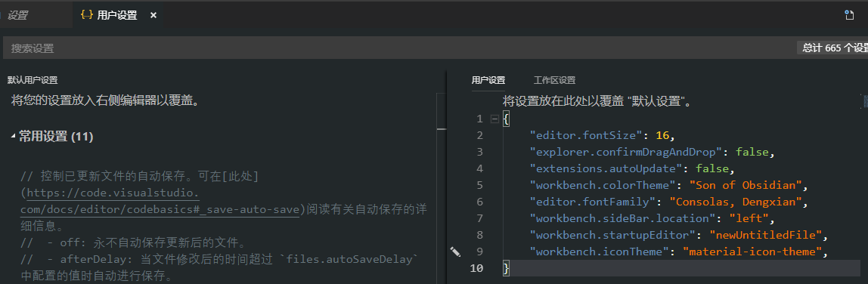Click the 默认用户设置 heading
868x284 pixels.
point(32,80)
